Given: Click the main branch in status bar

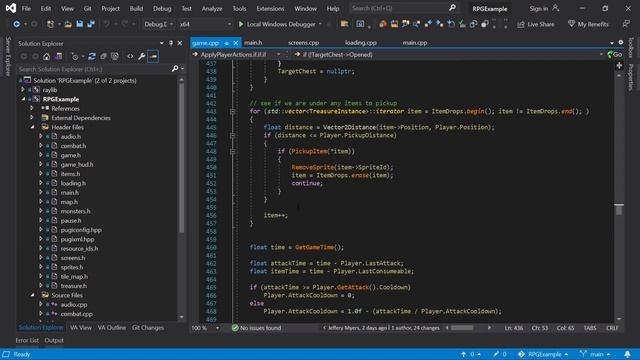Looking at the screenshot, I should click(x=595, y=354).
